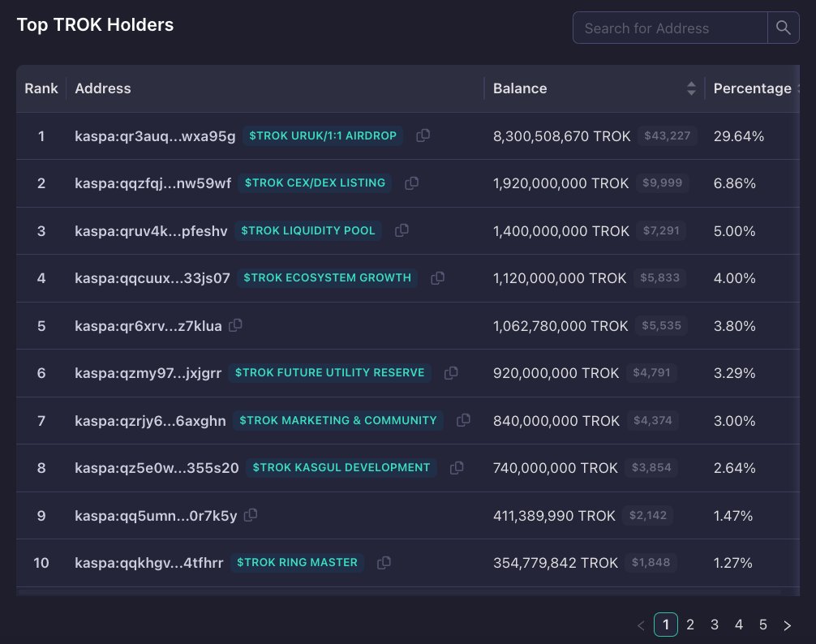Copy address kaspa:qzrjy6...6axghn
This screenshot has height=644, width=816.
(463, 420)
